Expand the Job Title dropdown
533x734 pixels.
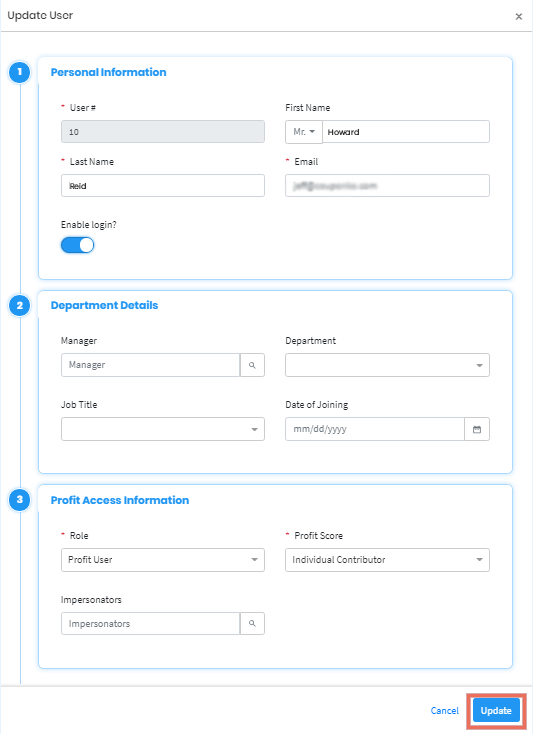[163, 429]
